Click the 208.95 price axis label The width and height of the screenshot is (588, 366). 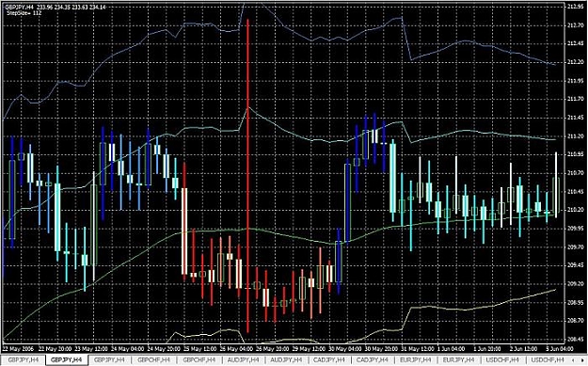pyautogui.click(x=575, y=302)
